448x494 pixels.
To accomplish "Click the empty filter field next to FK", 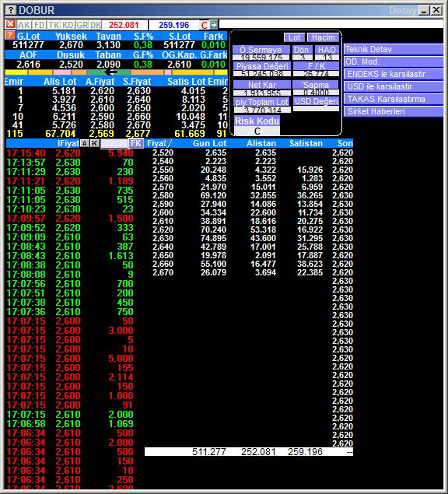I will (114, 143).
